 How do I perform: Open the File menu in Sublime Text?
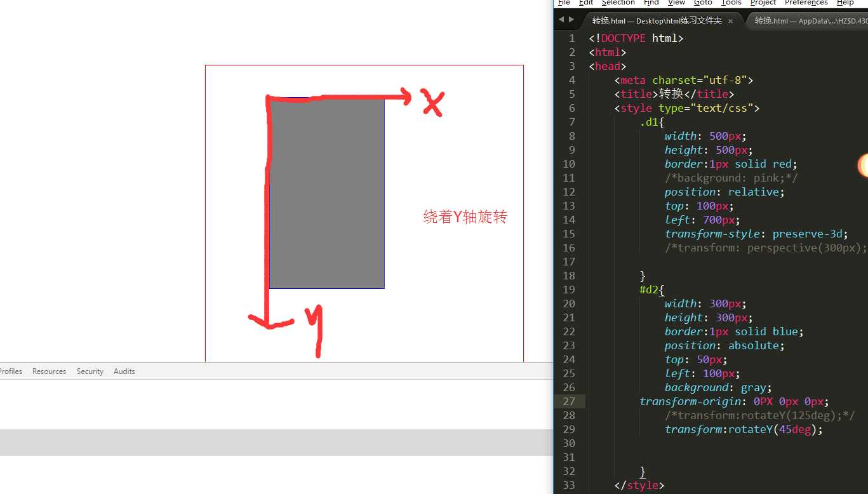click(x=564, y=3)
